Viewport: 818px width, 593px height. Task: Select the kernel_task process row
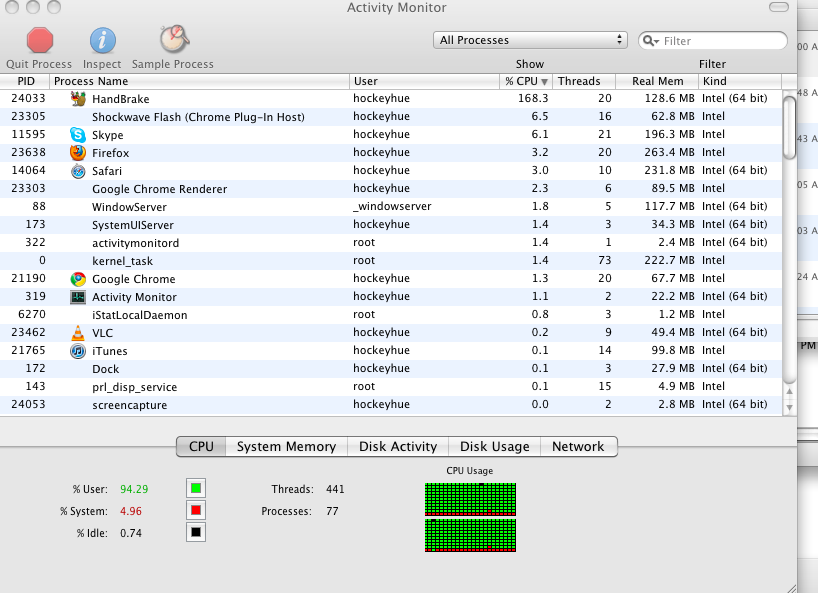pyautogui.click(x=391, y=261)
